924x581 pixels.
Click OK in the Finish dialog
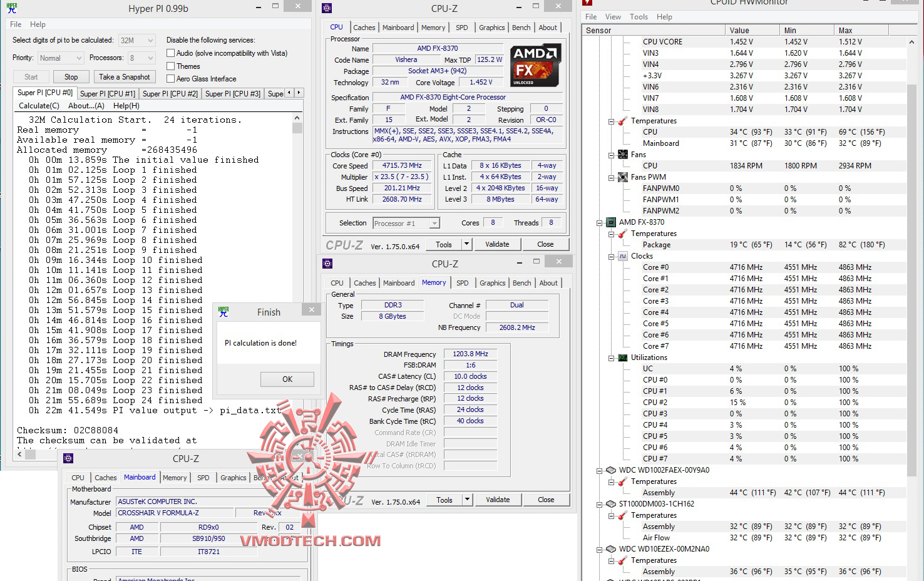tap(287, 379)
